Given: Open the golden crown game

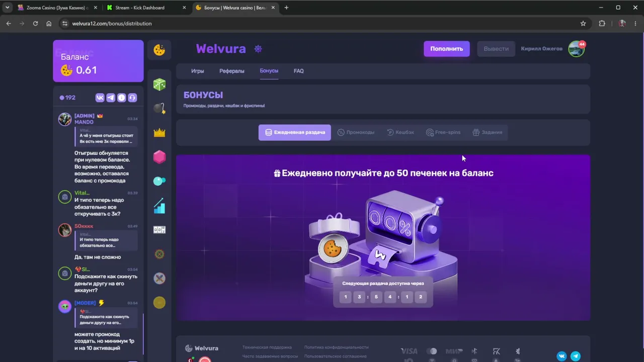Looking at the screenshot, I should point(159,133).
